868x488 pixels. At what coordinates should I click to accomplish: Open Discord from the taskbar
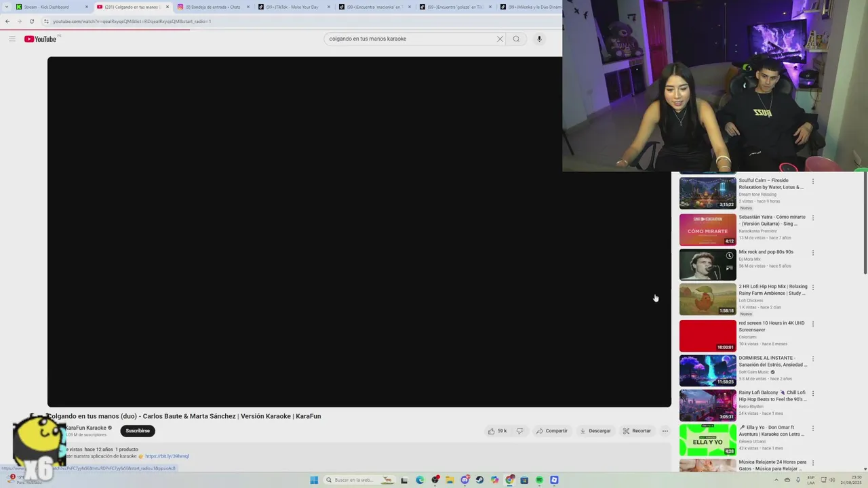tap(465, 480)
